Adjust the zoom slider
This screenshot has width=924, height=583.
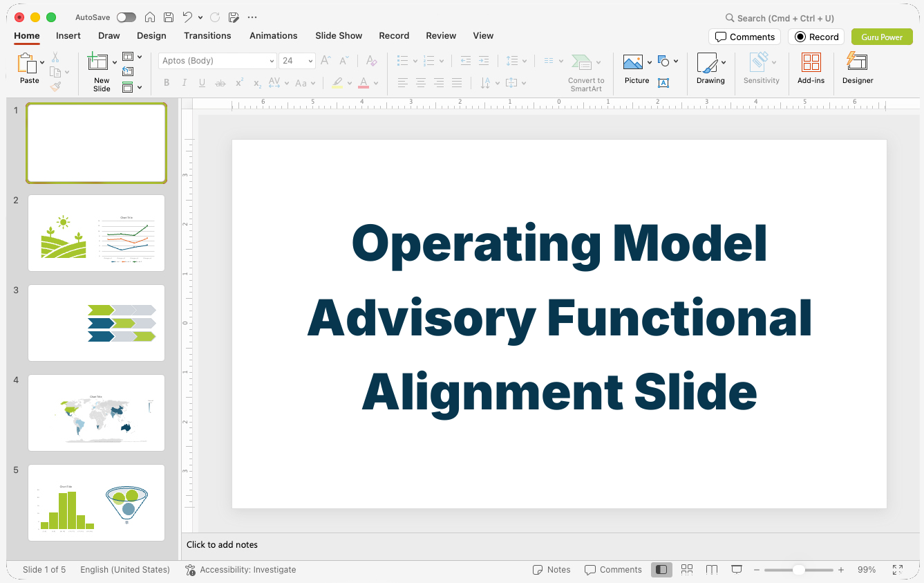[x=799, y=570]
